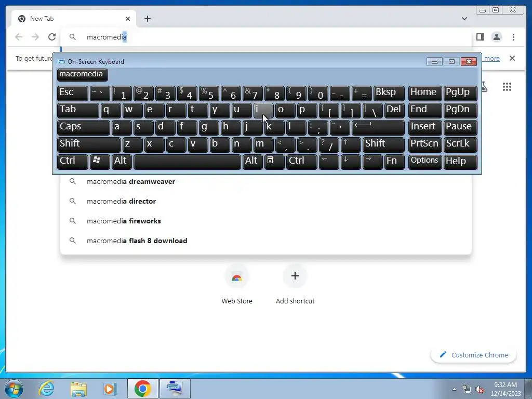This screenshot has height=399, width=532.
Task: Open a new Chrome tab
Action: (x=147, y=19)
